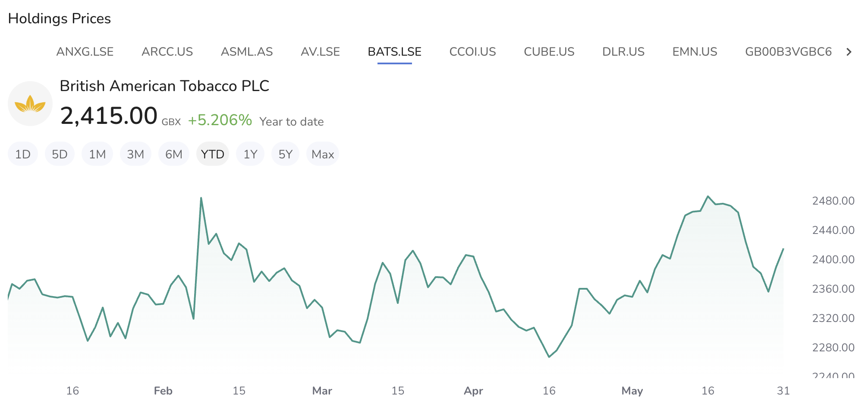Open the ASML.AS holdings tab
This screenshot has height=404, width=868.
click(247, 52)
